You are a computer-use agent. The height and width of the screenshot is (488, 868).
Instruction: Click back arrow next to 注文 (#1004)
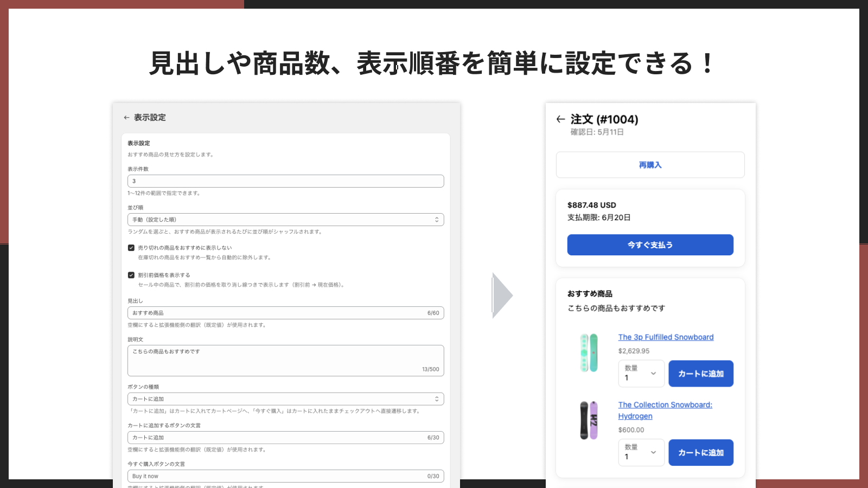(561, 119)
